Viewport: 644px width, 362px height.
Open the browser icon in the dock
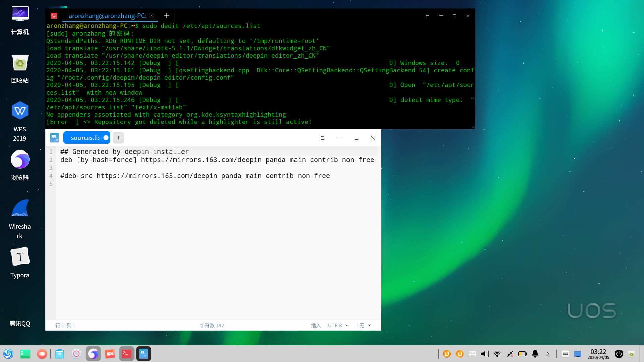click(93, 354)
